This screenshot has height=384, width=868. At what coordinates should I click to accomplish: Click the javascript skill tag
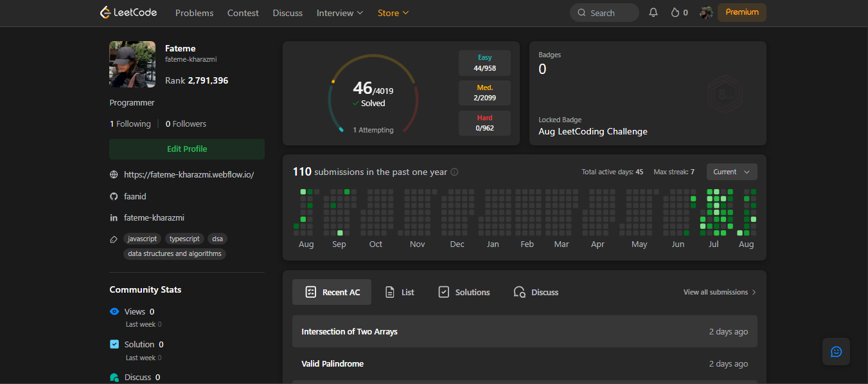[142, 239]
